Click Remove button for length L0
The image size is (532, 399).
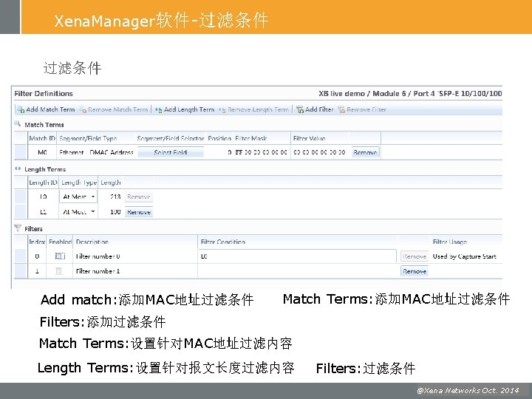(139, 197)
